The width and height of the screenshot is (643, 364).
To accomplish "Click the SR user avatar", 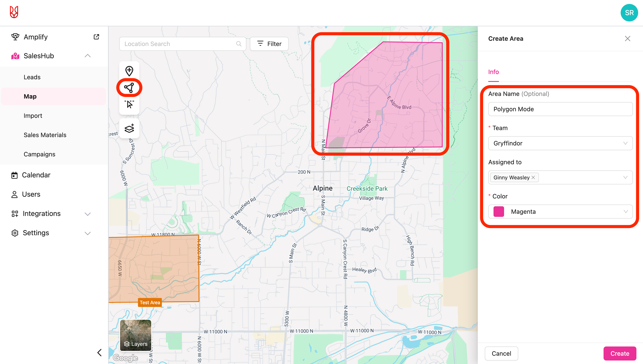I will pyautogui.click(x=629, y=12).
